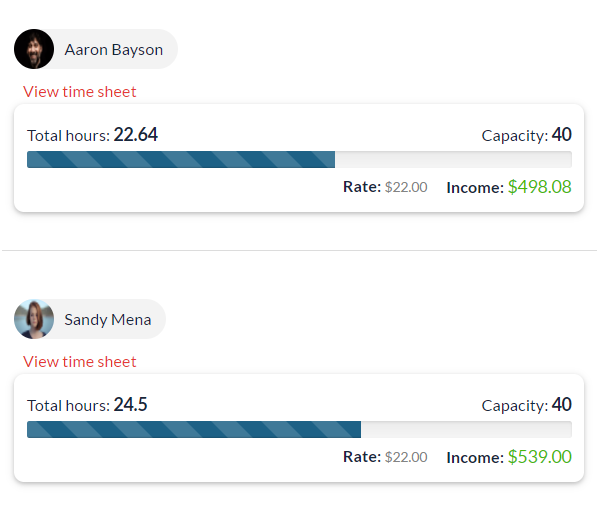Open Sandy Mena's time sheet link

(80, 362)
